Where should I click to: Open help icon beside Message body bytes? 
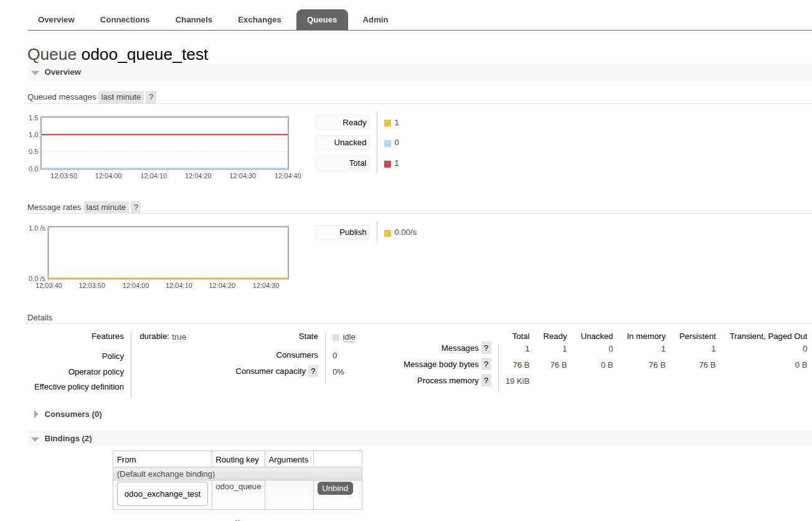pos(486,365)
